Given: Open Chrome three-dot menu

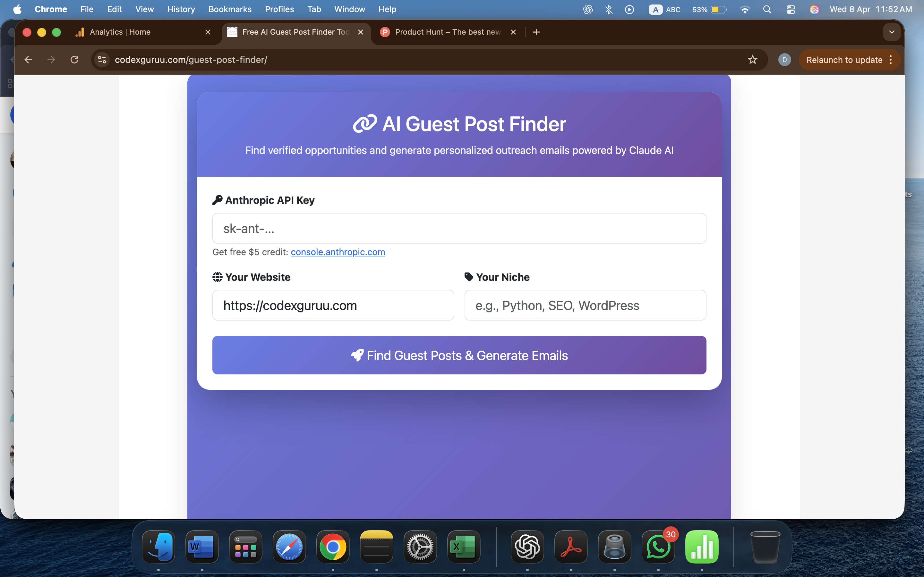Looking at the screenshot, I should click(891, 60).
